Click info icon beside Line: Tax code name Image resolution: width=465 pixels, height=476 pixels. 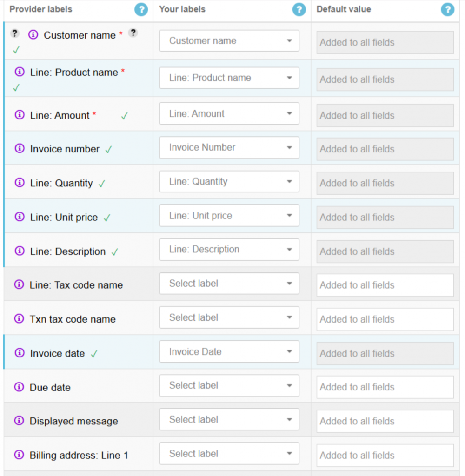point(20,284)
